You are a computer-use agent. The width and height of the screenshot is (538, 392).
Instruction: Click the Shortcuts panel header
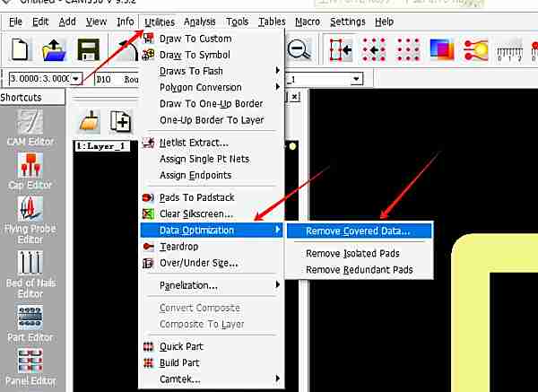(32, 98)
